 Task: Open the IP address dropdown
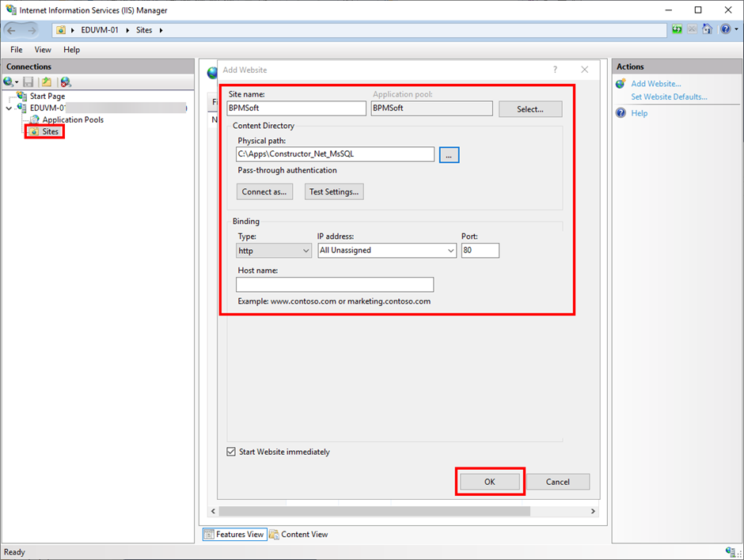[x=387, y=251]
